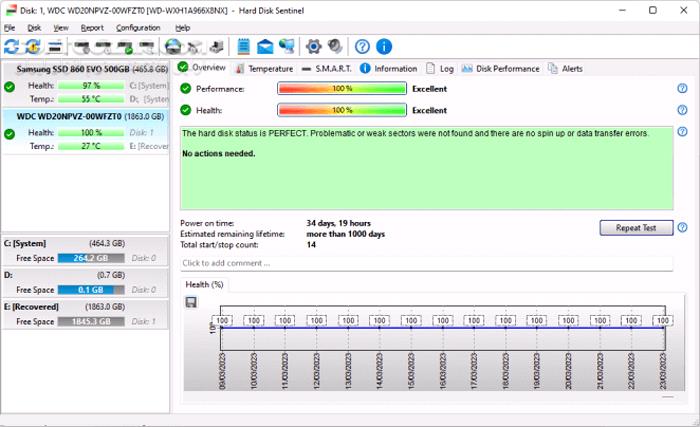This screenshot has height=427, width=700.
Task: Click the Samsung SSD 55 °C temperature bar
Action: [91, 99]
